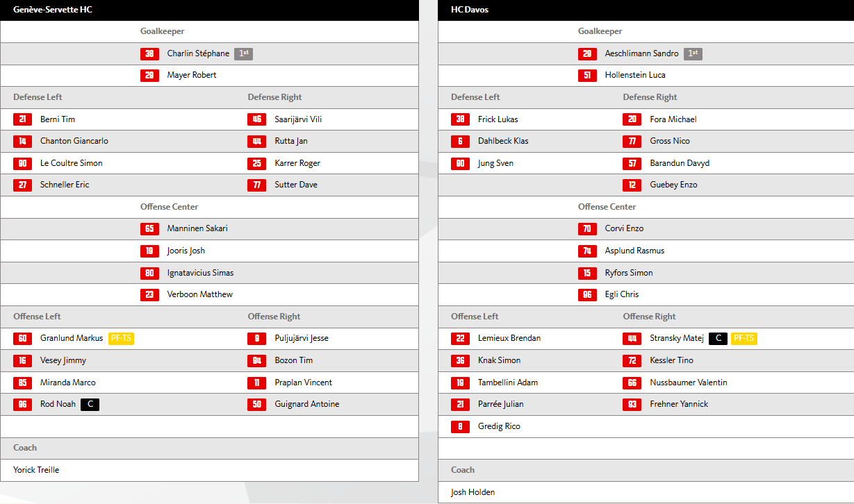This screenshot has width=854, height=504.
Task: Select Davos defenseman Fora Michael
Action: pyautogui.click(x=673, y=119)
